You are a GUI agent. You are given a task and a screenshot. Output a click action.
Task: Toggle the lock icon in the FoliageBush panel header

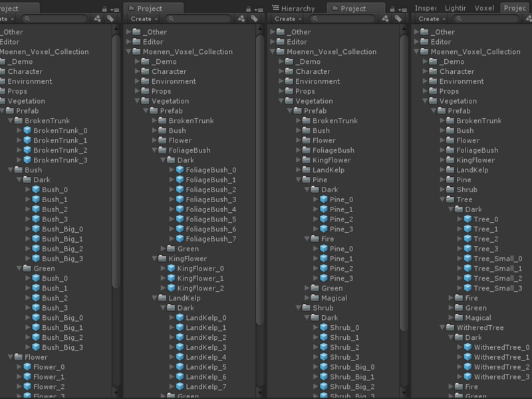point(248,9)
